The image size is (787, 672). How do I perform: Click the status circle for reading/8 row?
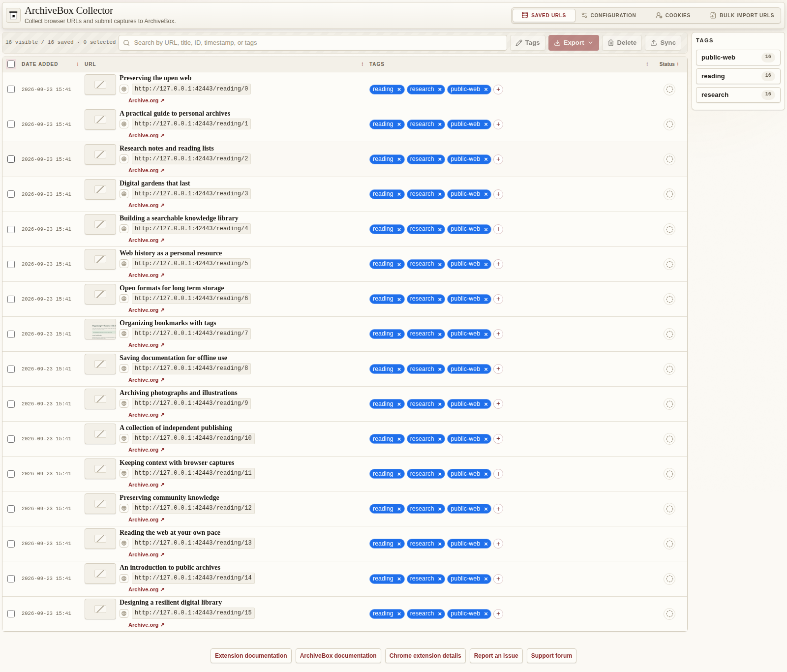click(669, 369)
